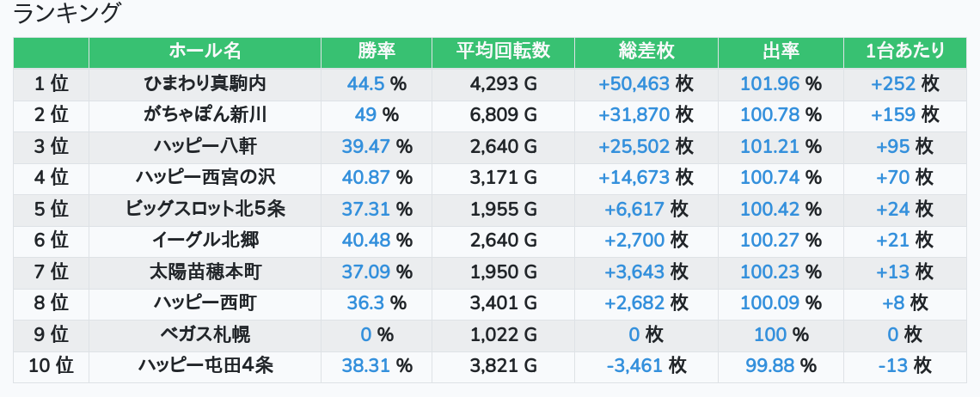This screenshot has width=980, height=397.
Task: Click the +252 per-machine value
Action: click(x=892, y=83)
